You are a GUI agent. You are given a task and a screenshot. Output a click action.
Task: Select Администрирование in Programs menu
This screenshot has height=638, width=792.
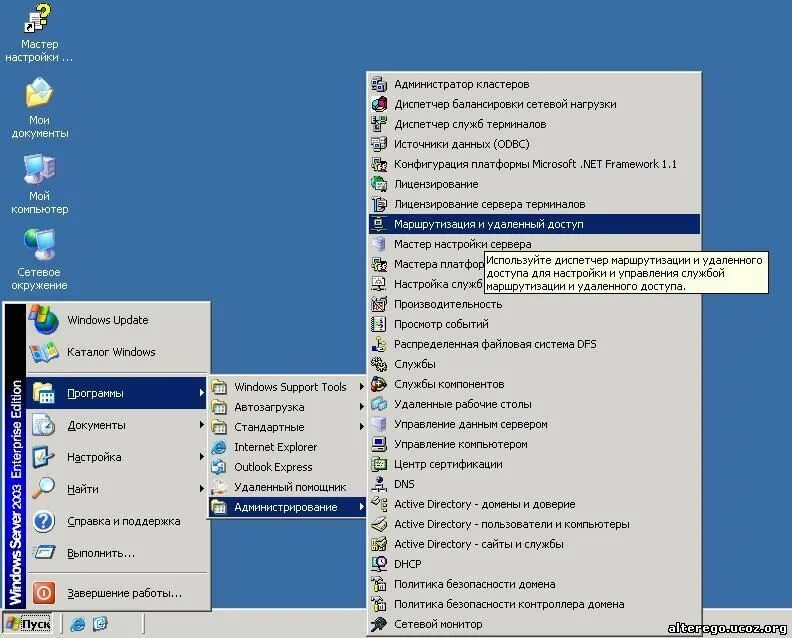click(x=287, y=507)
